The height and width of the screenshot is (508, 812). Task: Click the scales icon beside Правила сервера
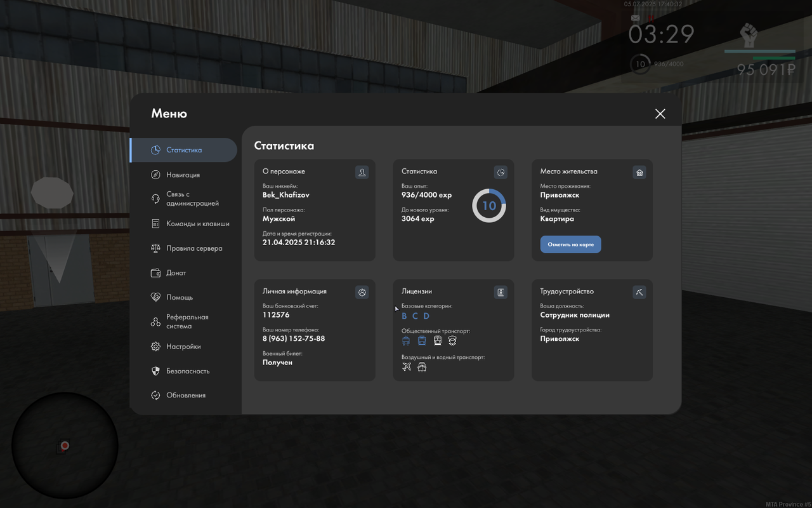(155, 248)
